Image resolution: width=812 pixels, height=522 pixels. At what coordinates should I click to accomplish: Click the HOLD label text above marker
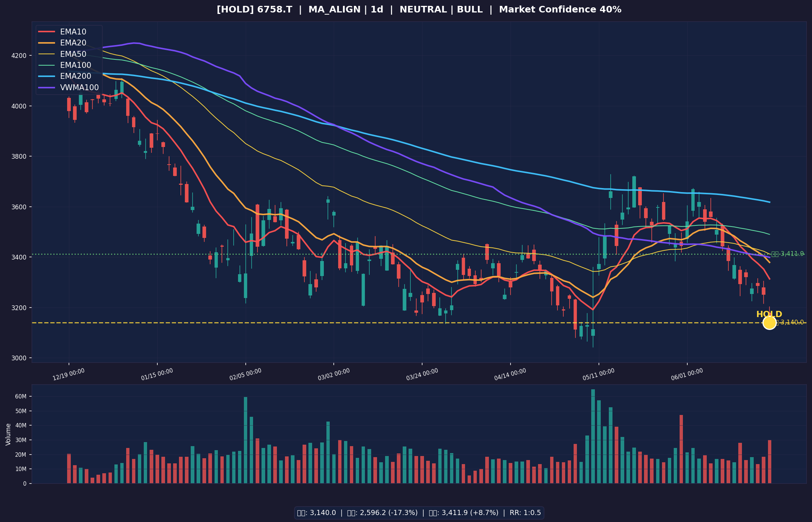[x=769, y=314]
